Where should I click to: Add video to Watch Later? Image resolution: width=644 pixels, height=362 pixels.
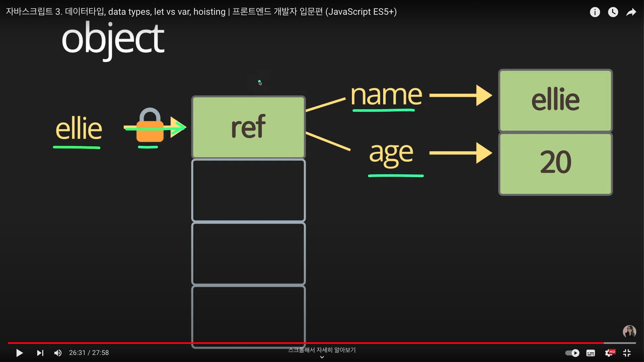point(613,12)
